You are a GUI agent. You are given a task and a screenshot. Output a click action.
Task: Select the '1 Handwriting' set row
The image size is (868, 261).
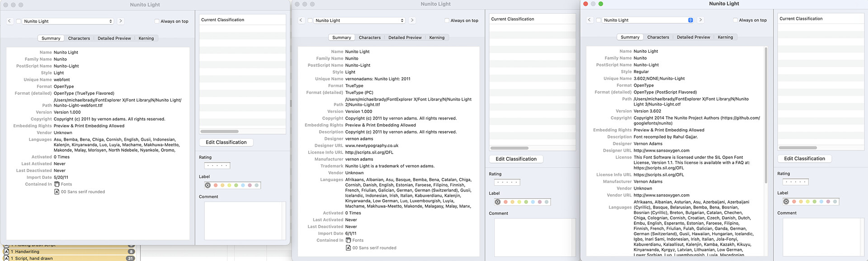[70, 252]
